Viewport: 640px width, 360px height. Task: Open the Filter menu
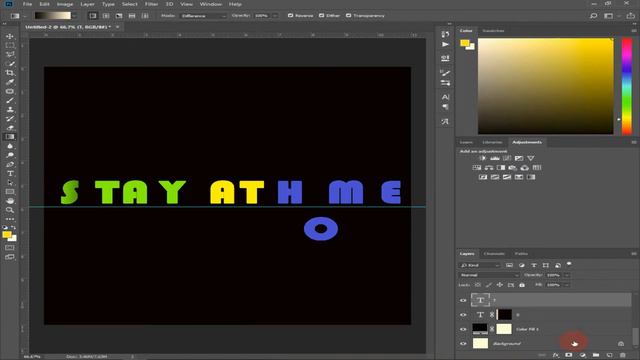click(151, 4)
